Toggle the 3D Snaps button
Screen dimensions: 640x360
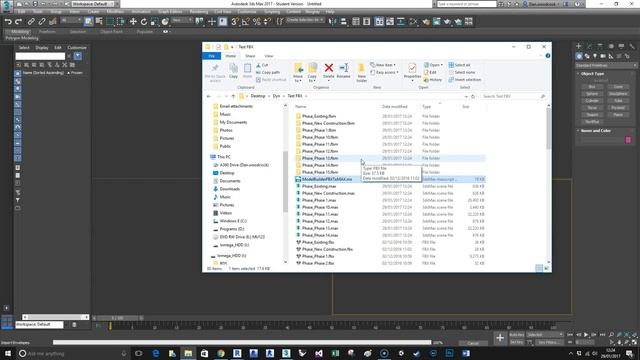tap(235, 22)
